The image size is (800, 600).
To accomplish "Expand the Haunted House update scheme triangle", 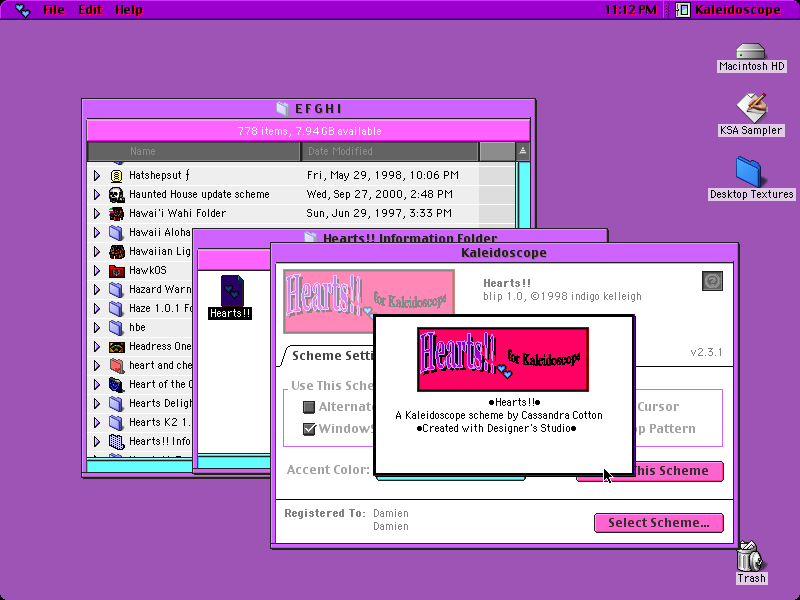I will coord(97,194).
